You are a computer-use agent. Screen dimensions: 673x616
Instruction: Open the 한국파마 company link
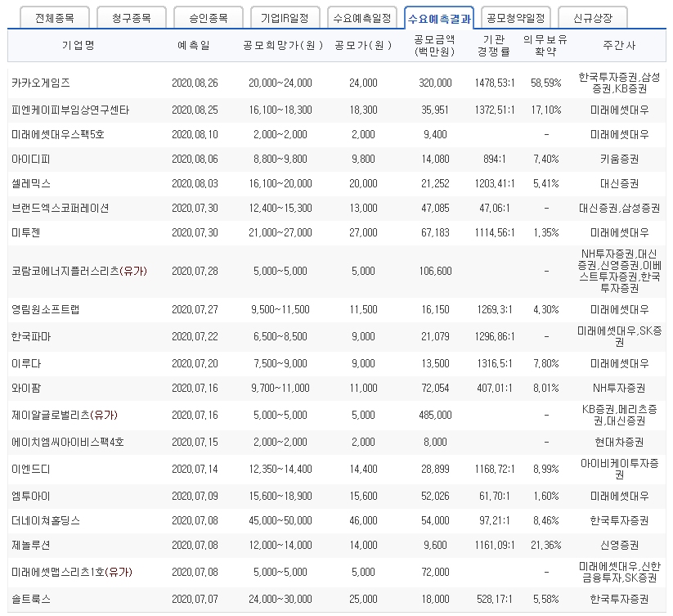click(31, 336)
